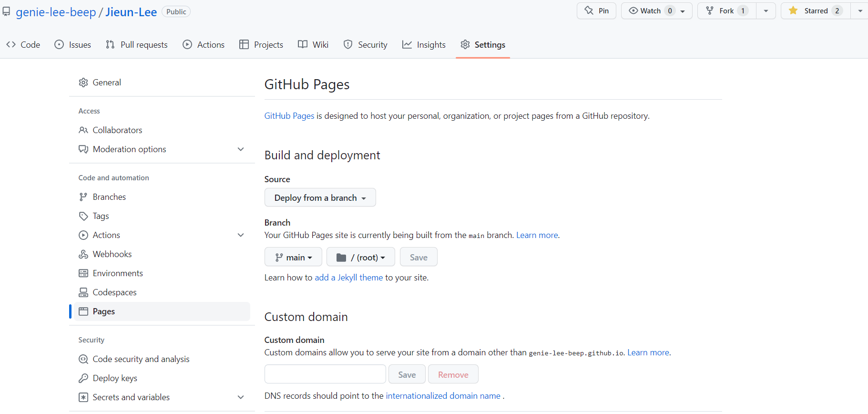Click the Tags icon in sidebar
This screenshot has width=868, height=414.
(83, 216)
